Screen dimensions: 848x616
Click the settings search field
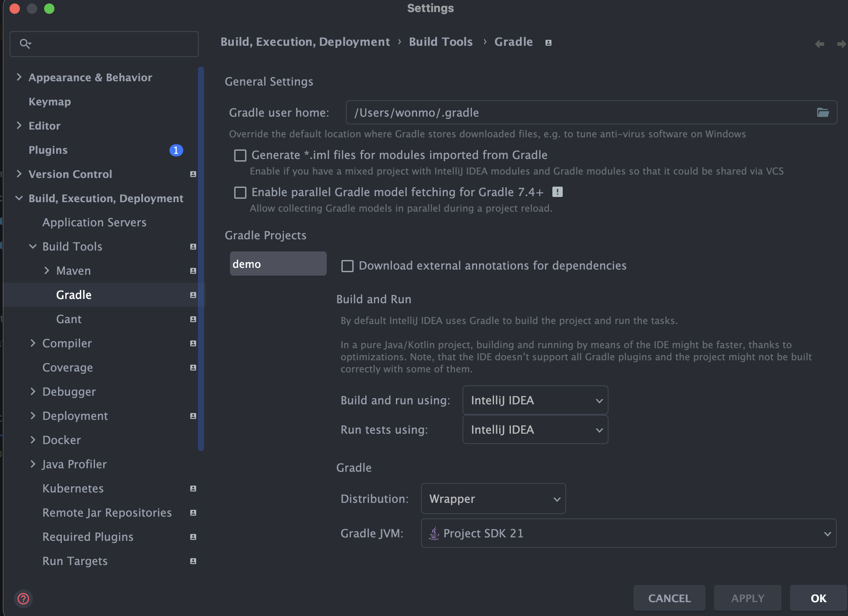coord(104,44)
